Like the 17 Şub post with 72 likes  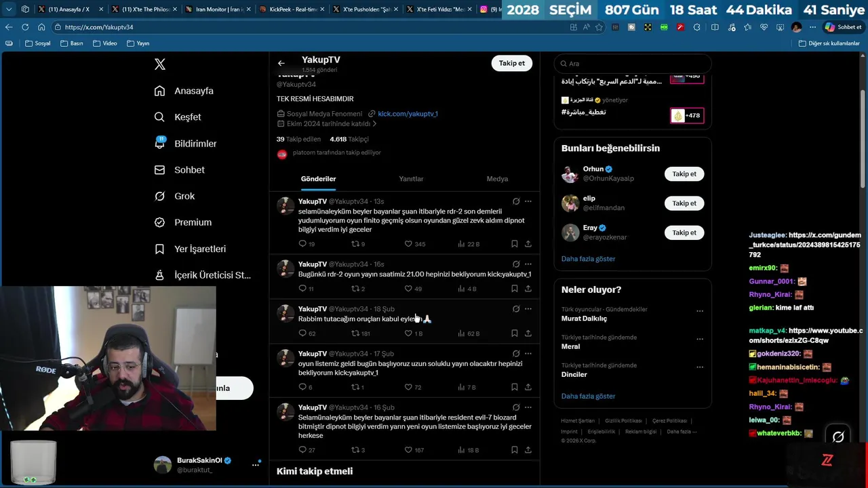(413, 387)
